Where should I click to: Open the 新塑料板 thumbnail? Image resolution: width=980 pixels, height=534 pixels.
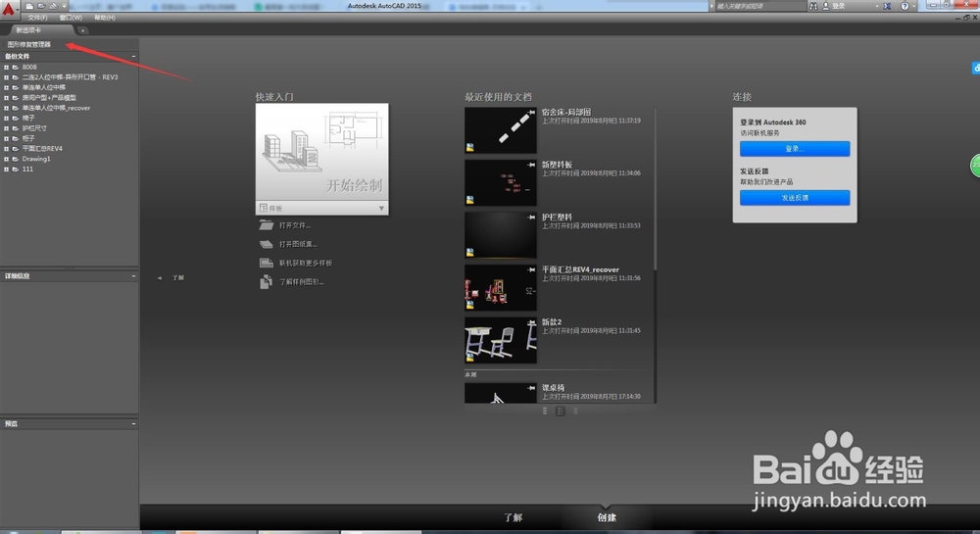(x=500, y=182)
